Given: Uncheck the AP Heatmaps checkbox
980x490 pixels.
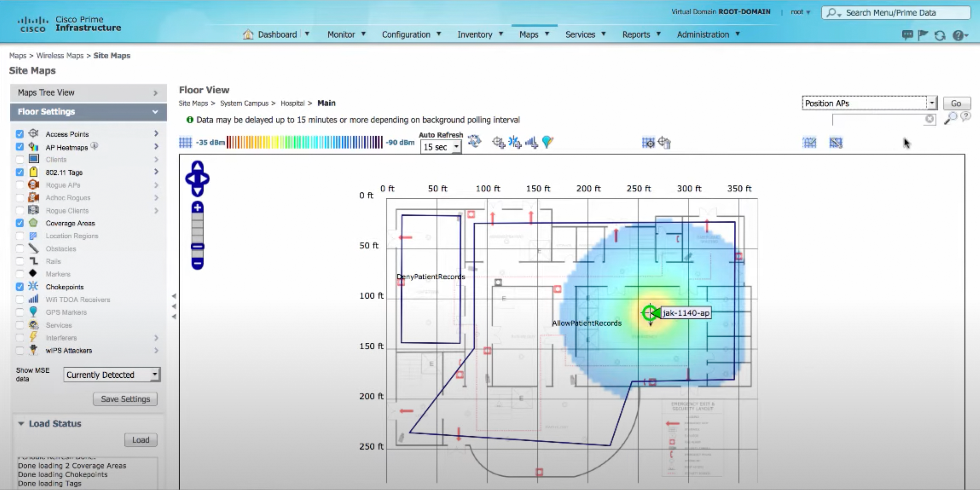Looking at the screenshot, I should pos(20,147).
